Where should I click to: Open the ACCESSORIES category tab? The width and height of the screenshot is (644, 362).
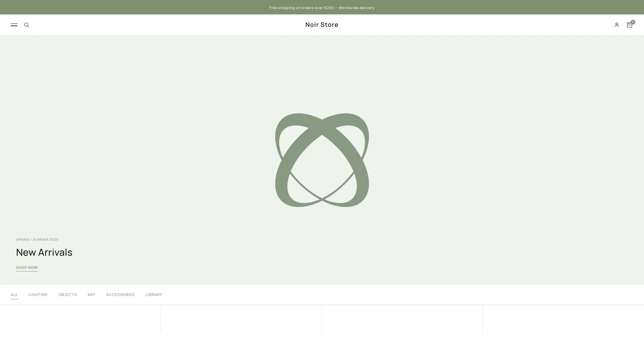tap(120, 295)
